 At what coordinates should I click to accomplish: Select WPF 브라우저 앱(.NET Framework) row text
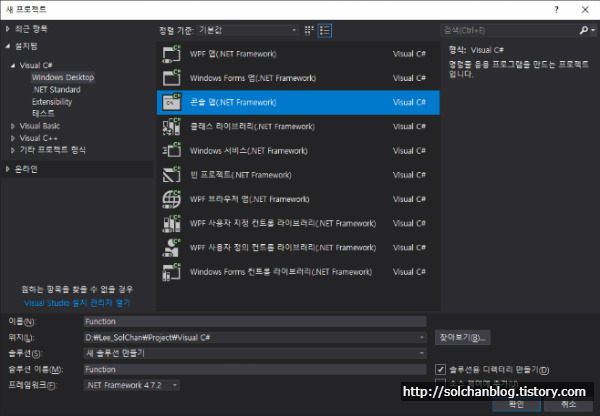pos(249,199)
